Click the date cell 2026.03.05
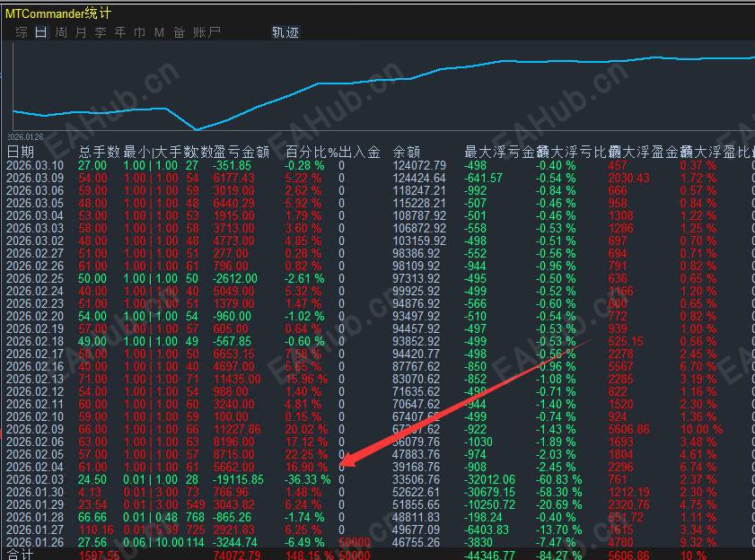Screen dimensions: 755x560 tap(35, 203)
